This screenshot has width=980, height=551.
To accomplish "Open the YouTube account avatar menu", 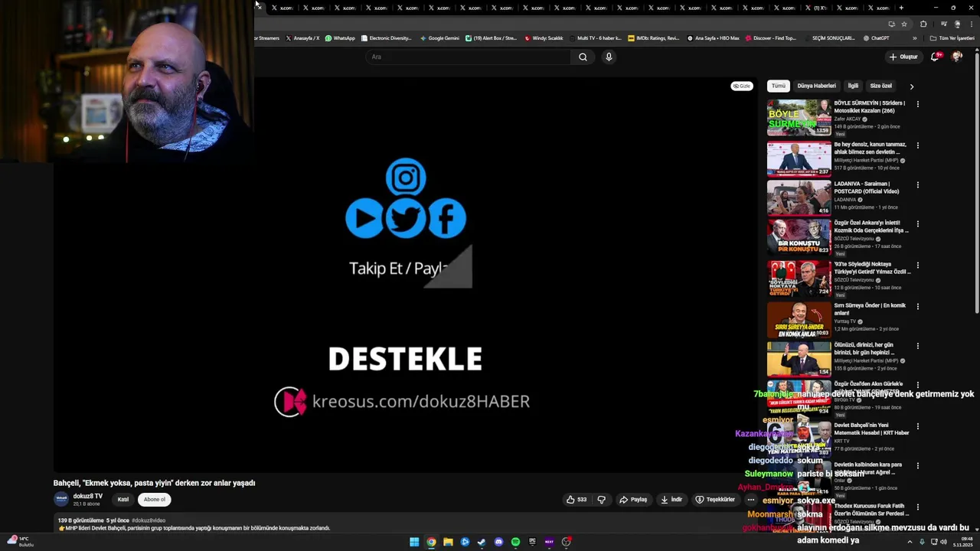I will 957,57.
